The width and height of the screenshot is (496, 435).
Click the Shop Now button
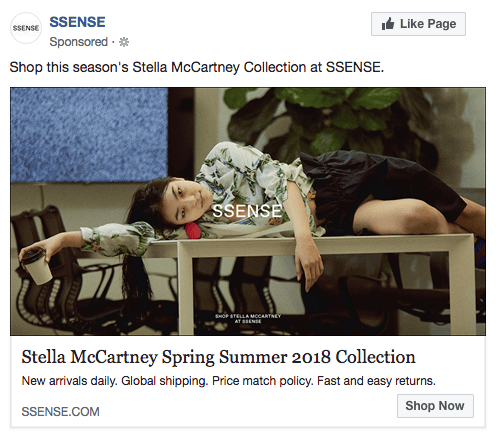(435, 406)
